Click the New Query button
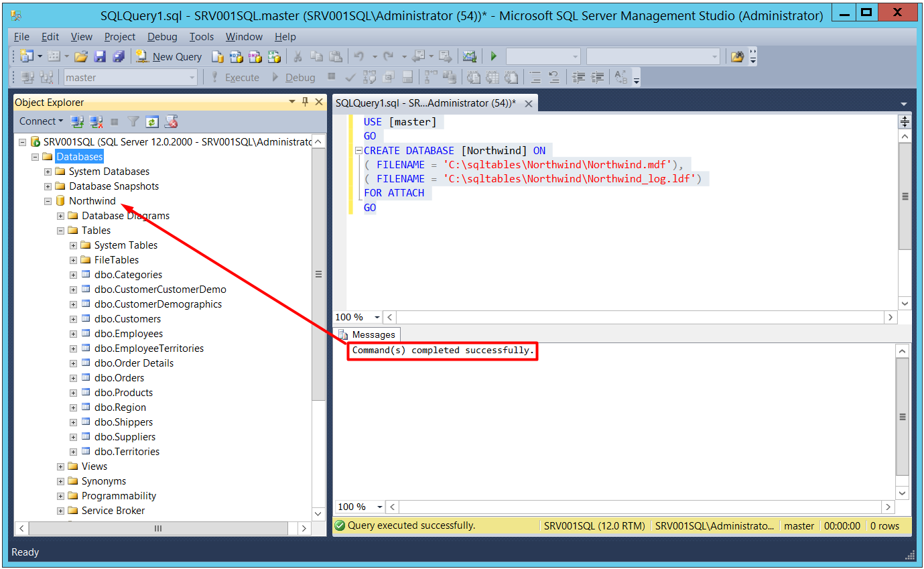The image size is (924, 569). pyautogui.click(x=168, y=57)
